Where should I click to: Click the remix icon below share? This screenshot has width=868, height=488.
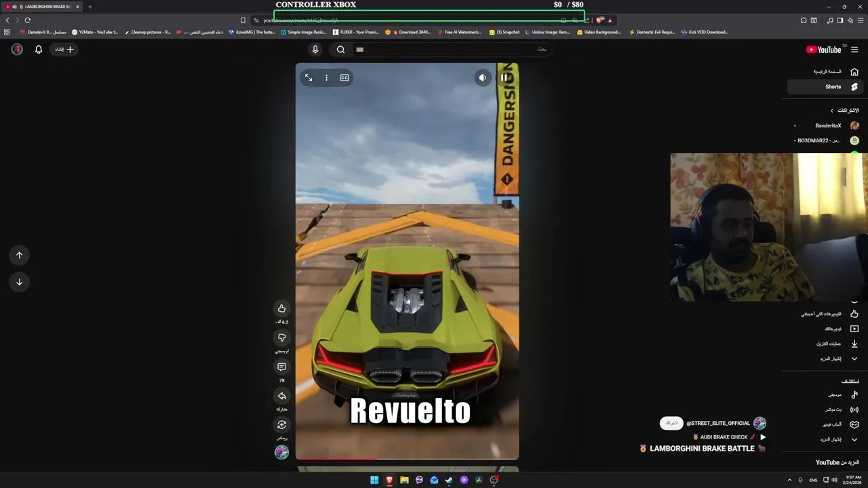pyautogui.click(x=281, y=425)
